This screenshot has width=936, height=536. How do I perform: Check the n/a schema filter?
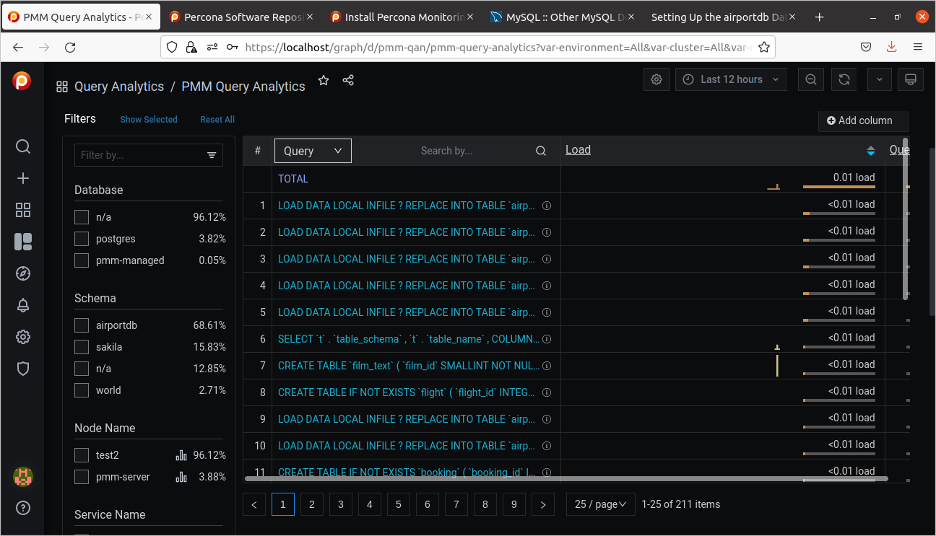81,368
